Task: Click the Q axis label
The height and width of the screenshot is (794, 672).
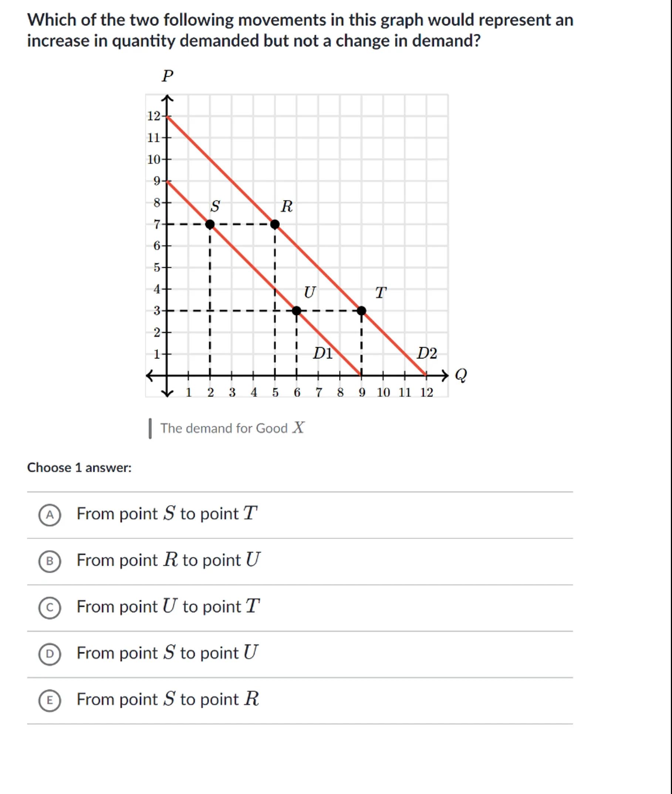Action: coord(461,375)
